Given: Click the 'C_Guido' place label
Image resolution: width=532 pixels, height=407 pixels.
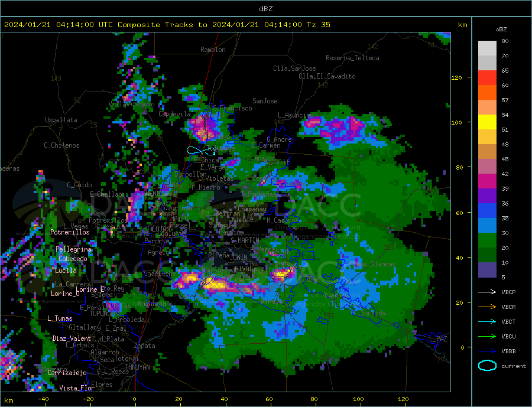Looking at the screenshot, I should pyautogui.click(x=79, y=185).
